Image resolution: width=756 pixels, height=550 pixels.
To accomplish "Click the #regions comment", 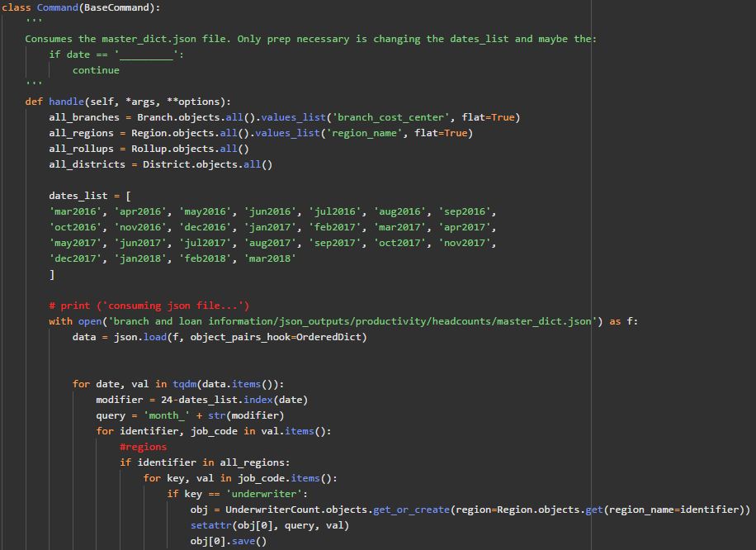I will click(143, 446).
